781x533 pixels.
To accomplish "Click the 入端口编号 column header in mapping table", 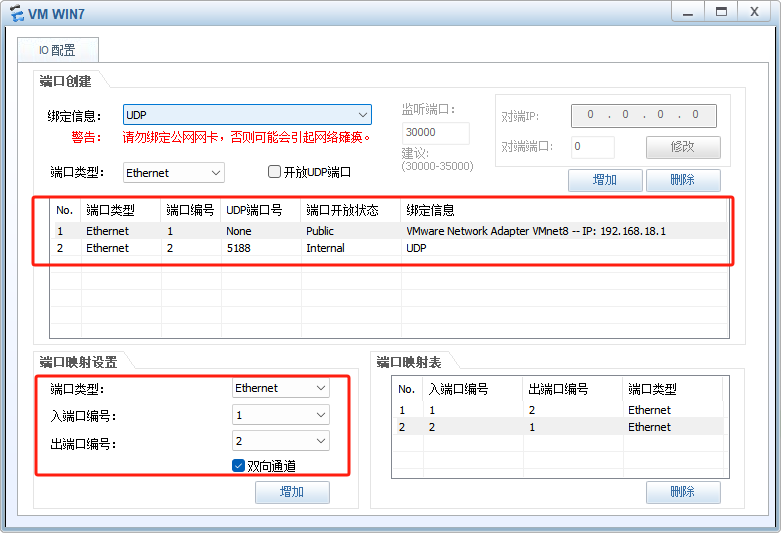I will coord(473,389).
